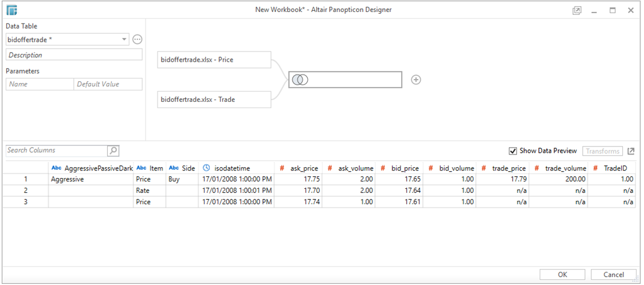This screenshot has height=285, width=644.
Task: Select the Rate cell in row 2
Action: pyautogui.click(x=150, y=191)
